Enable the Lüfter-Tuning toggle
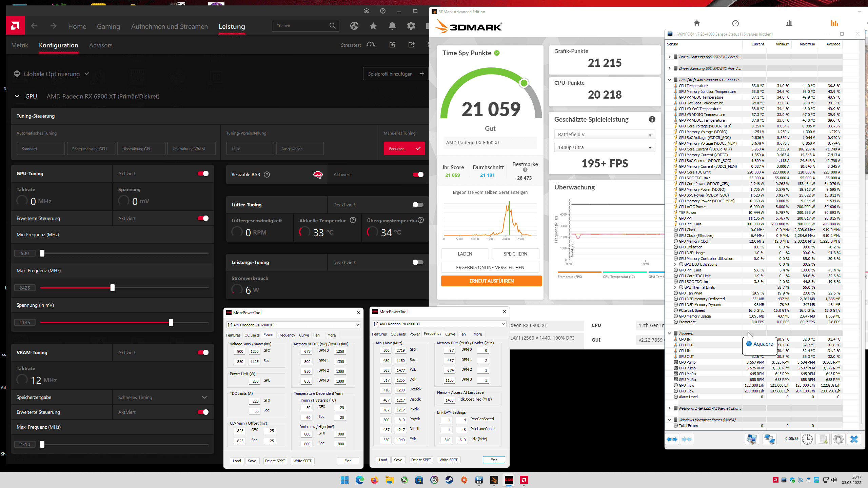The image size is (868, 488). coord(418,205)
